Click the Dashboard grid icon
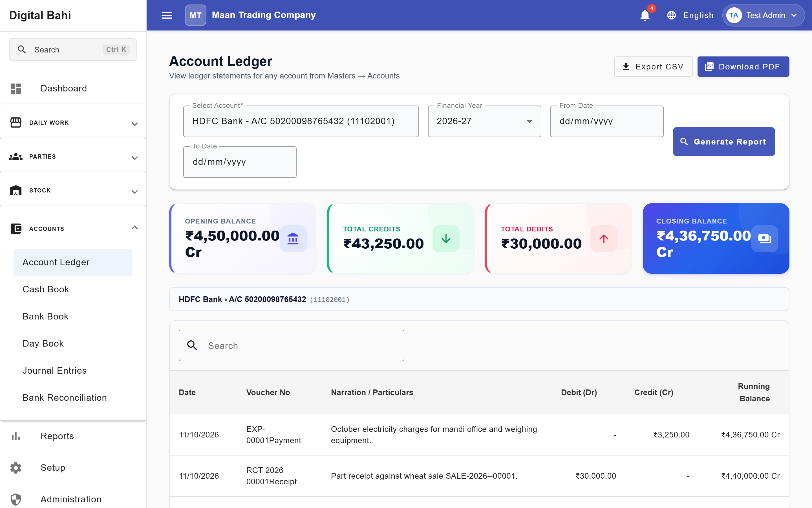Image resolution: width=812 pixels, height=508 pixels. (x=16, y=88)
